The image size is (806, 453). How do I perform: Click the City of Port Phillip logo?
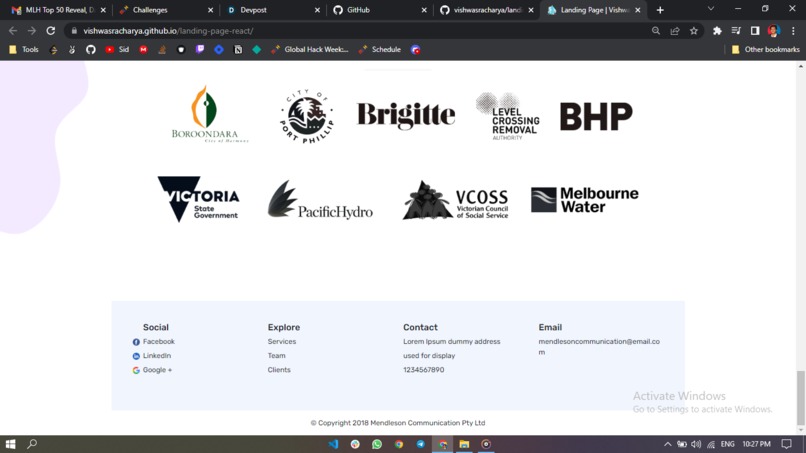pos(307,116)
